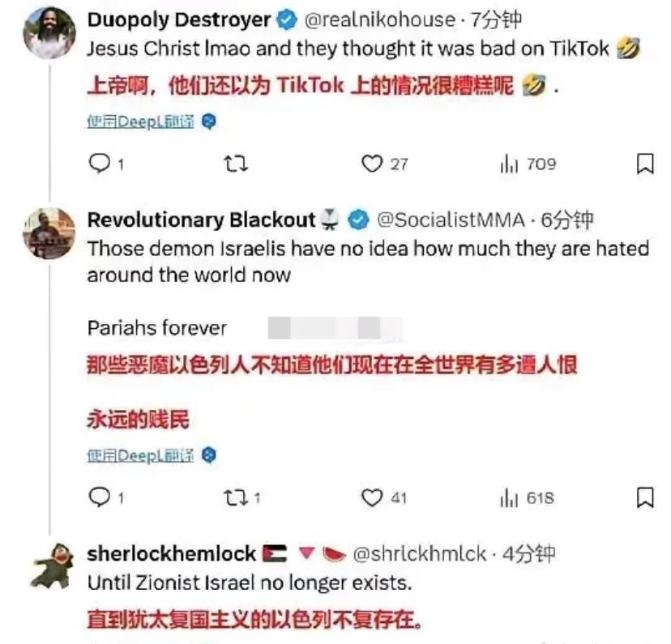The width and height of the screenshot is (671, 644).
Task: View analytics showing 618 views
Action: (509, 497)
